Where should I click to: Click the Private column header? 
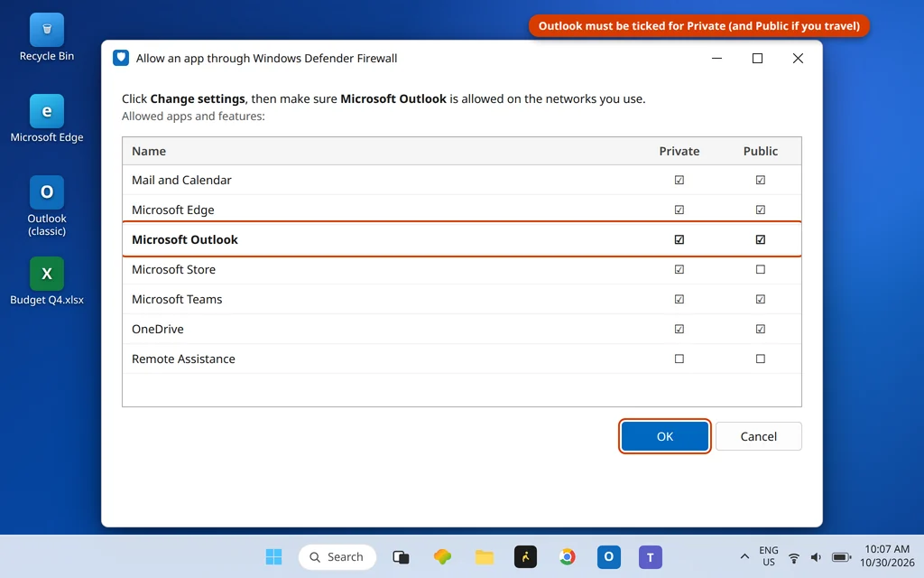(x=679, y=151)
